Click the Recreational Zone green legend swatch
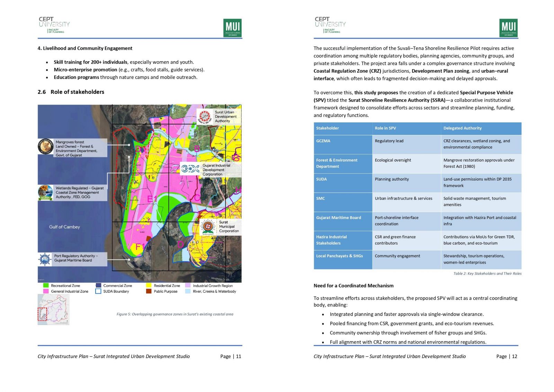 [46, 285]
